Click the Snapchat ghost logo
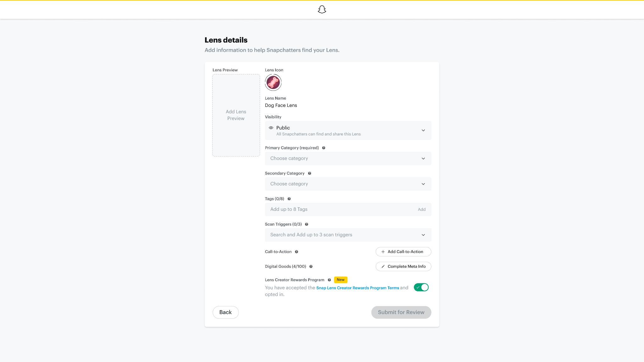Screen dimensions: 644x362 tap(322, 10)
